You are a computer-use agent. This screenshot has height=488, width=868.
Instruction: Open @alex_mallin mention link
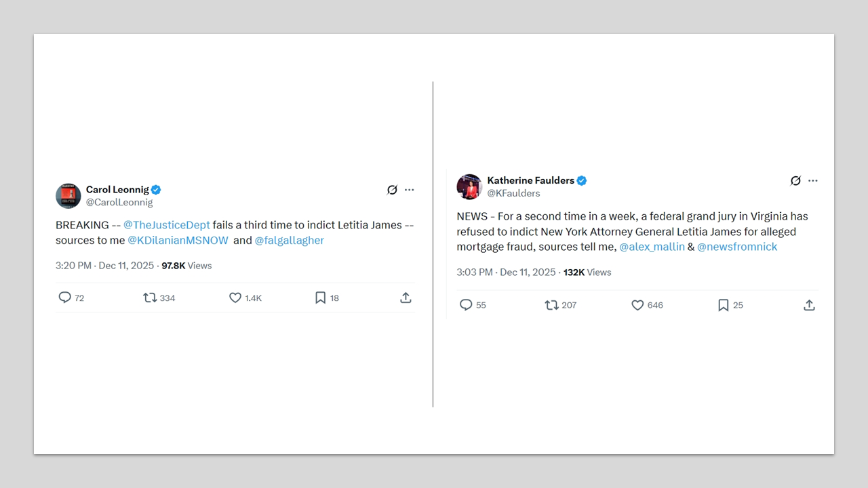pos(652,247)
